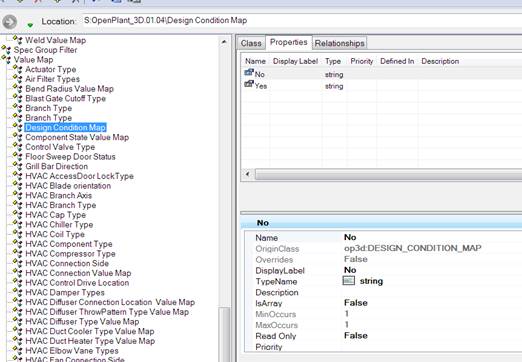522x362 pixels.
Task: Select HVAC Duct Heater Type Value Map
Action: [x=90, y=341]
